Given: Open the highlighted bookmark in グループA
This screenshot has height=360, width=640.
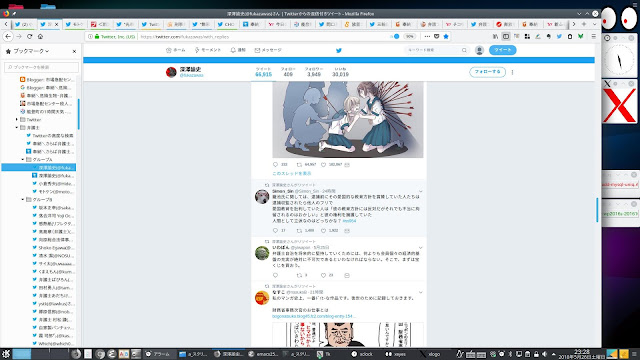Looking at the screenshot, I should (39, 167).
